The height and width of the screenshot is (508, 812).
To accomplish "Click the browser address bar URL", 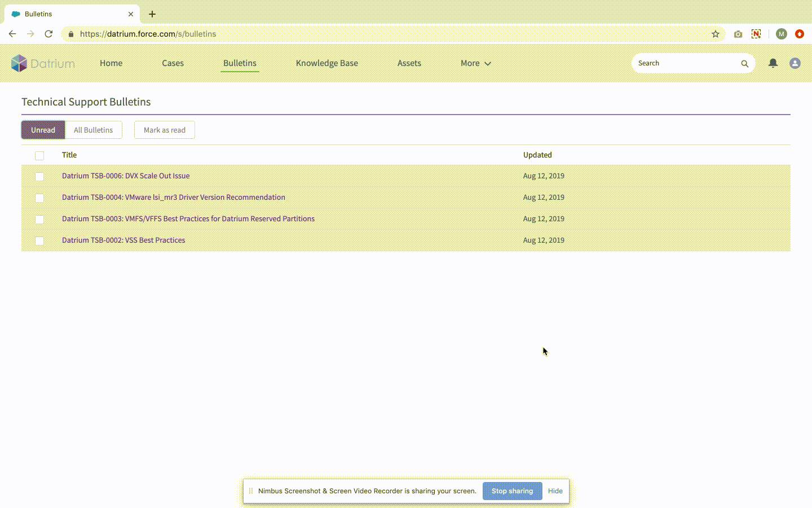I will (x=148, y=34).
